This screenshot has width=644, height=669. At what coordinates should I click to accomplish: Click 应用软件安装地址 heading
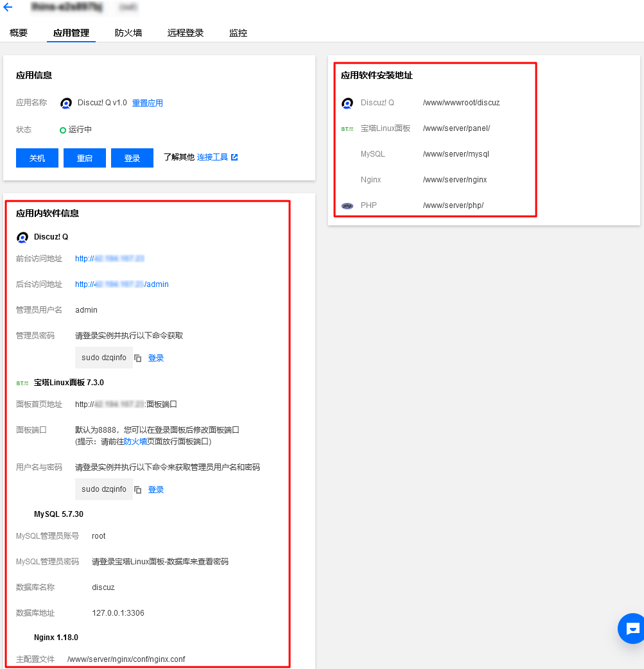[377, 76]
